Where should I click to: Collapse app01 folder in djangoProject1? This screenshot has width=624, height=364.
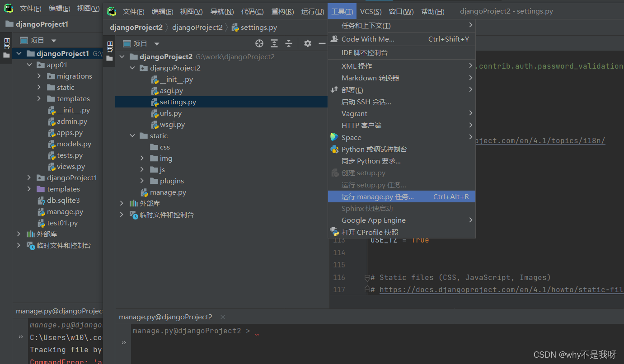[x=29, y=65]
